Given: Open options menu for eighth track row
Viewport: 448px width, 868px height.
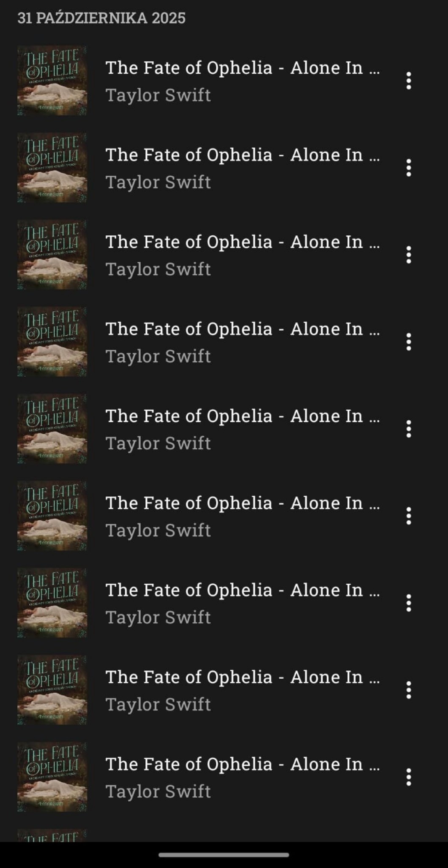Looking at the screenshot, I should (x=408, y=690).
